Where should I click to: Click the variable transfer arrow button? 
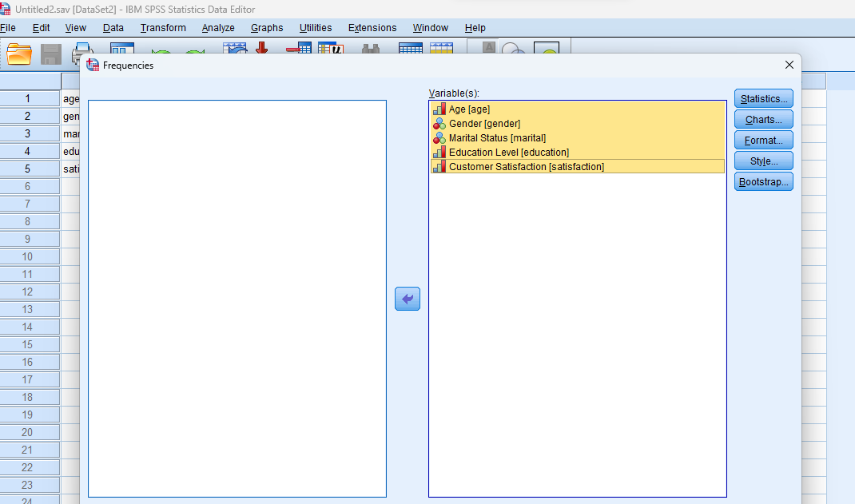(407, 298)
